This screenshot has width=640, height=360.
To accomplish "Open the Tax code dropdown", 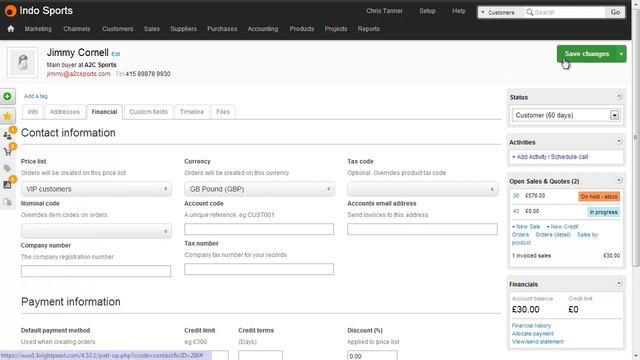I will [x=422, y=189].
